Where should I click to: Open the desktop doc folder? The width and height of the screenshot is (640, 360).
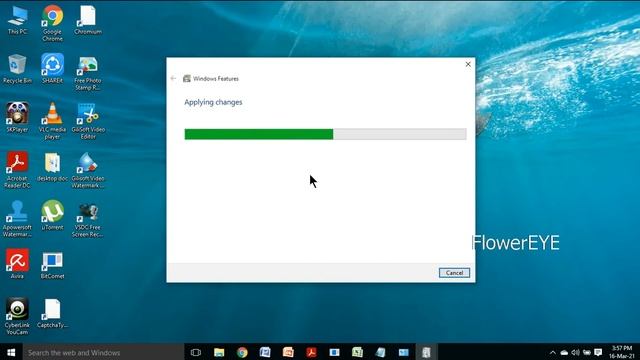click(52, 167)
